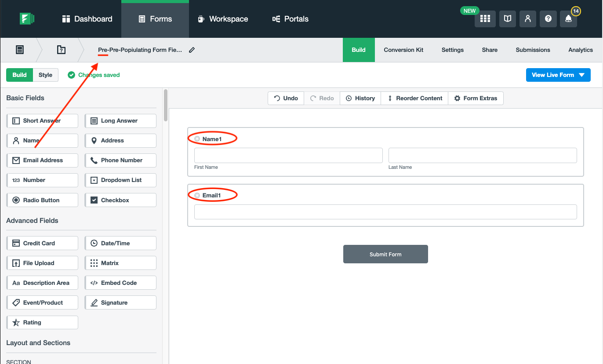The width and height of the screenshot is (603, 364).
Task: Click the First Name input field
Action: 288,156
